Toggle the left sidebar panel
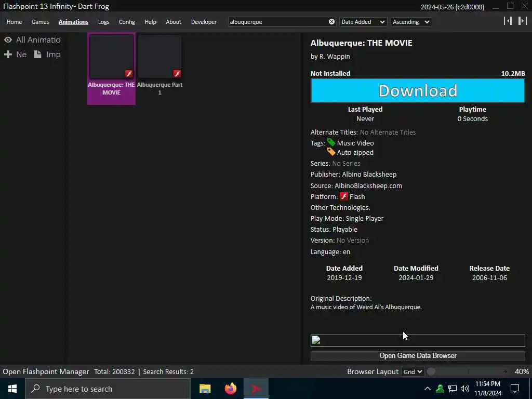This screenshot has width=532, height=399. 508,21
